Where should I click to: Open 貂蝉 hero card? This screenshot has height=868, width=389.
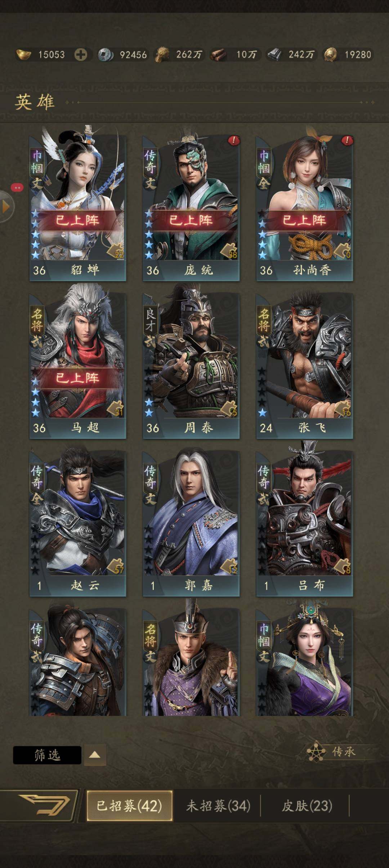click(77, 208)
